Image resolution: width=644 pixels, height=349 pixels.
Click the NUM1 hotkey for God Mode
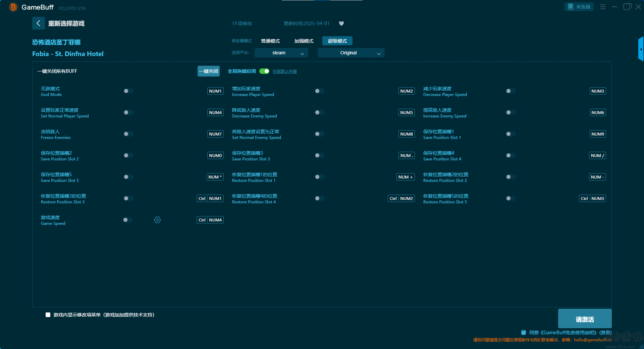point(215,91)
